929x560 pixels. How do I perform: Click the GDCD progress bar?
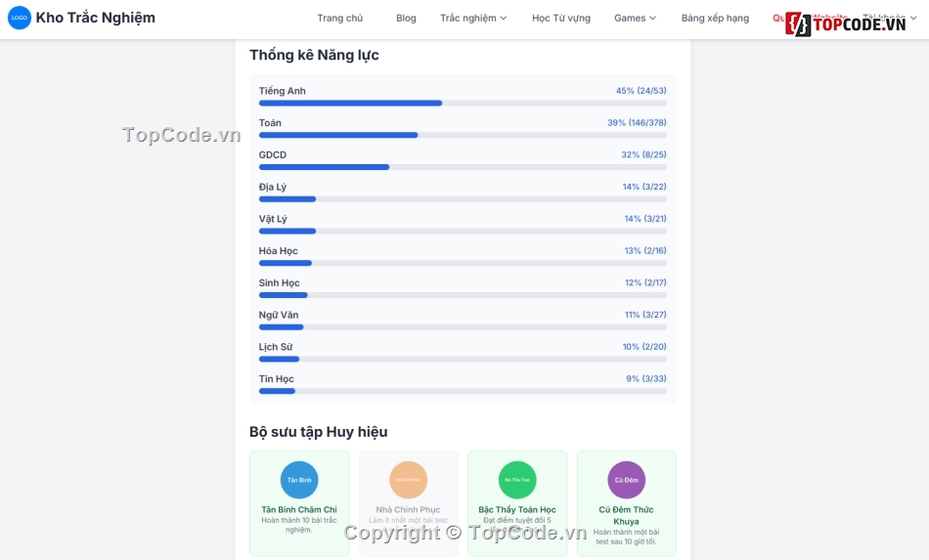pyautogui.click(x=463, y=167)
